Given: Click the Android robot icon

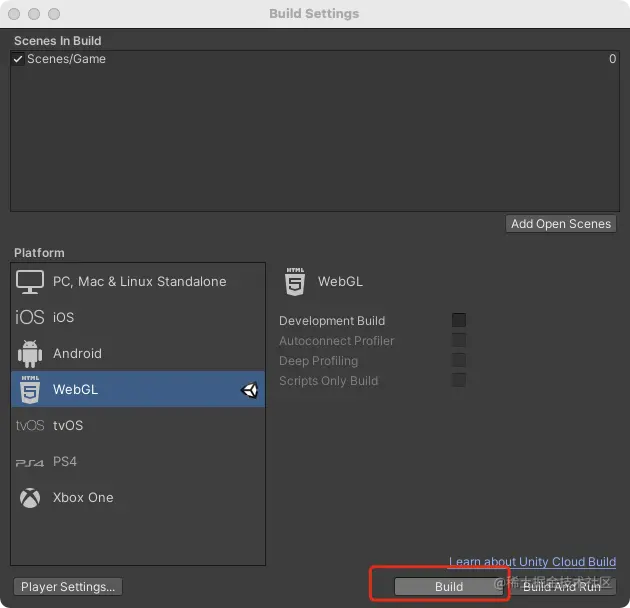Looking at the screenshot, I should 30,354.
